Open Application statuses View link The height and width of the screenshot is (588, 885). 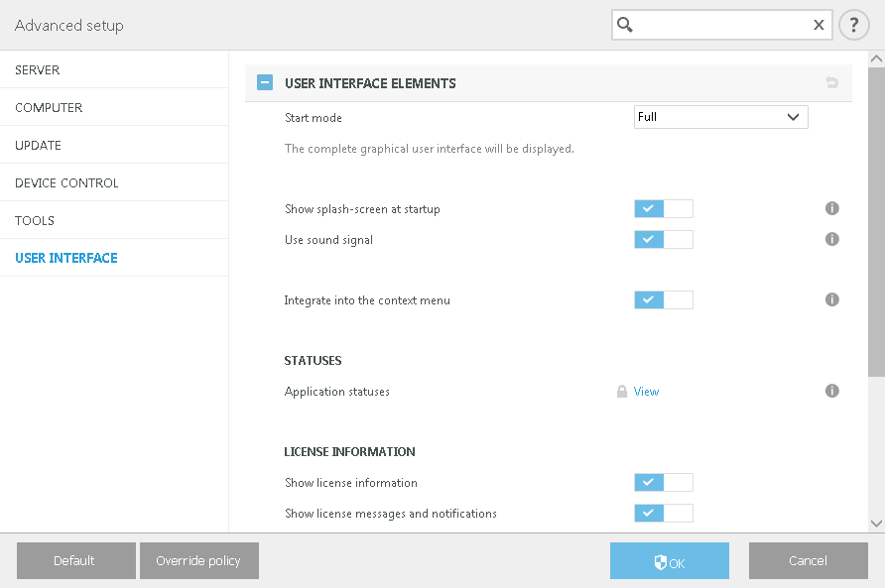[x=646, y=392]
